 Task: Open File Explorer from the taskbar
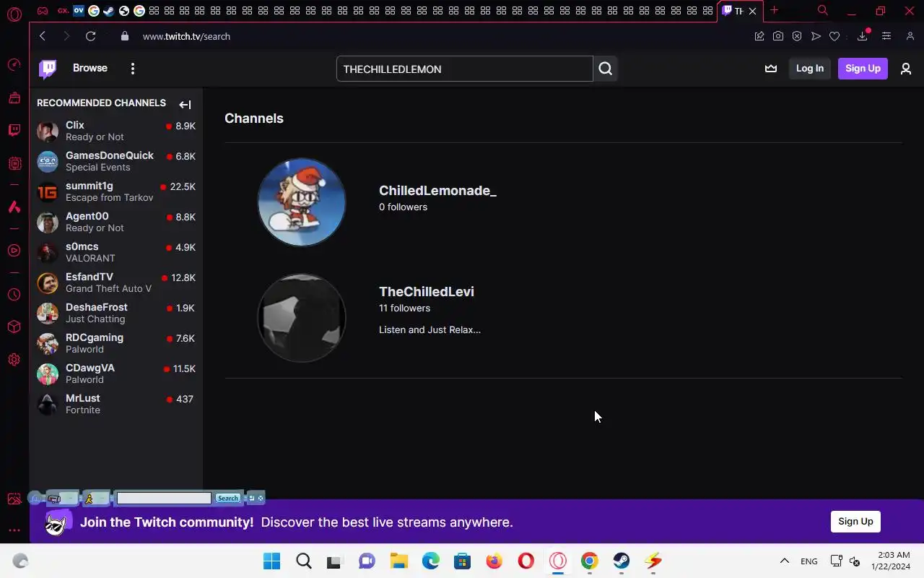(399, 561)
